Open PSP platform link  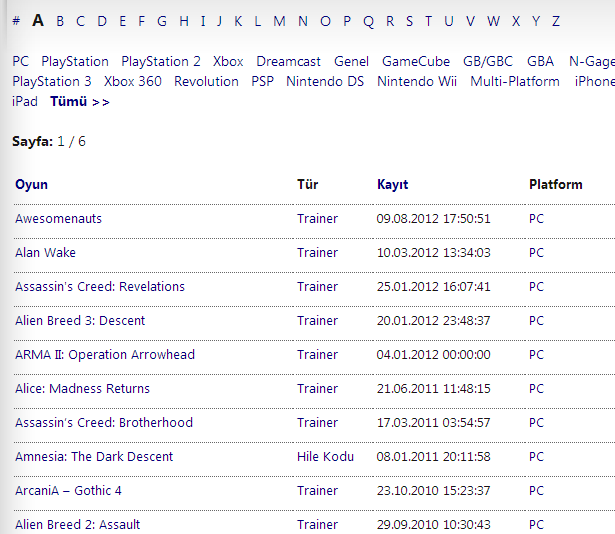click(x=262, y=81)
